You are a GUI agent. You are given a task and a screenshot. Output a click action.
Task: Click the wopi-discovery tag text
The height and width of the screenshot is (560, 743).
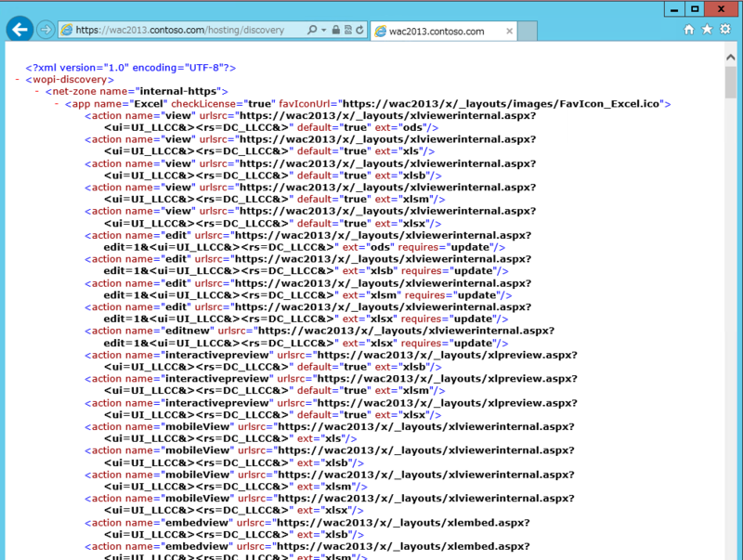[x=70, y=80]
